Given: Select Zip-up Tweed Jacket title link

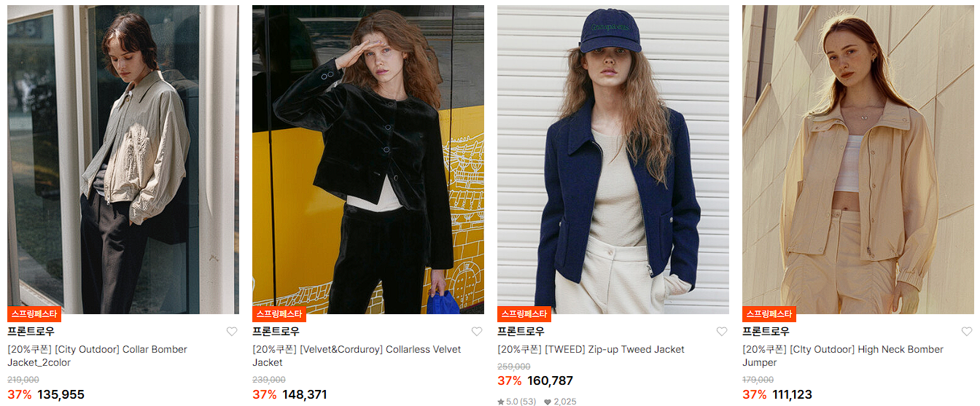Looking at the screenshot, I should coord(591,350).
